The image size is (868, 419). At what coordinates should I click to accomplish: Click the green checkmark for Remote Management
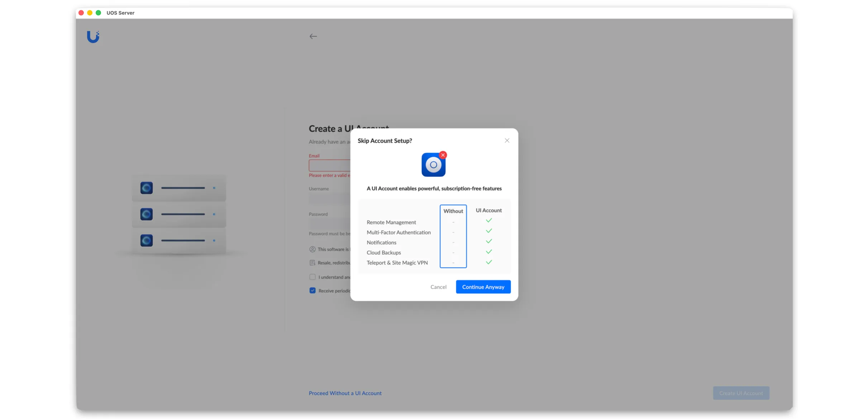tap(488, 220)
